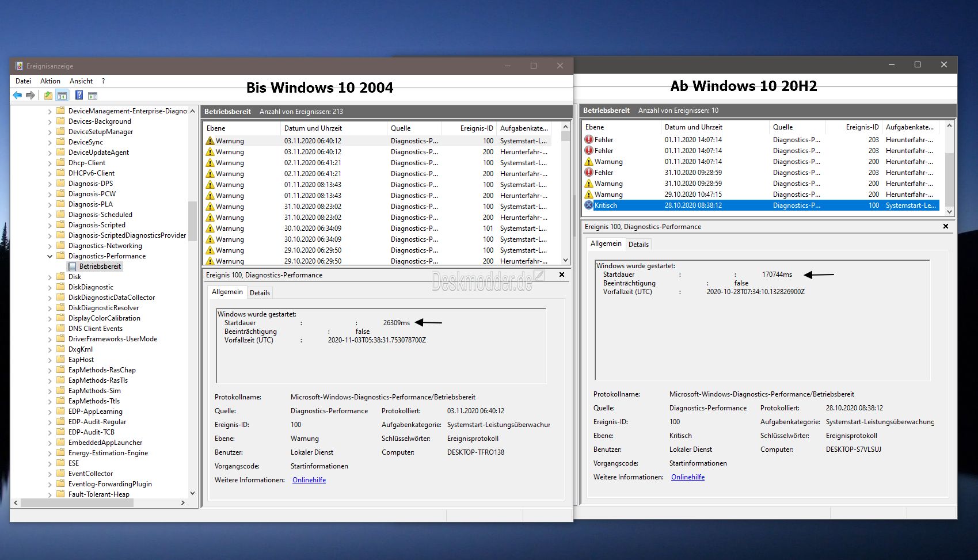This screenshot has height=560, width=978.
Task: Select Diagnostics-Networking tree item
Action: click(105, 246)
